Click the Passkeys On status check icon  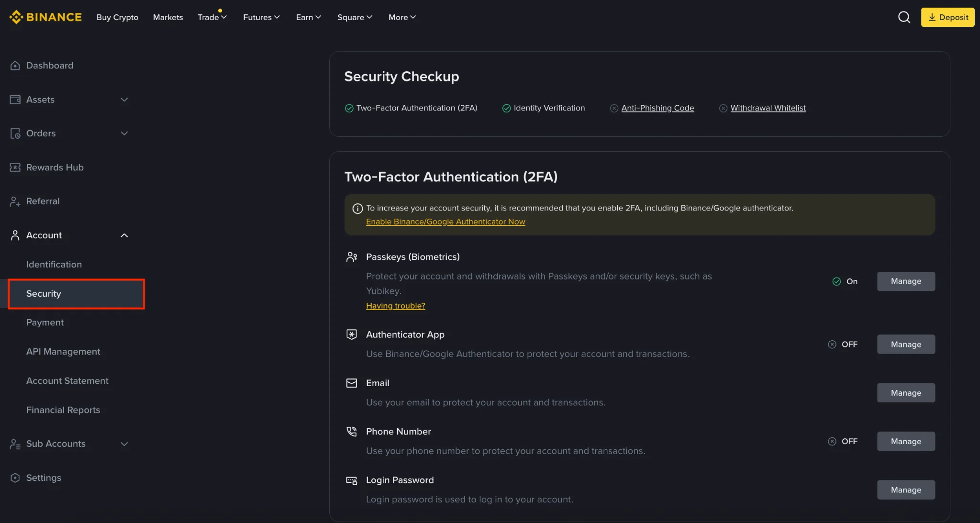tap(836, 281)
